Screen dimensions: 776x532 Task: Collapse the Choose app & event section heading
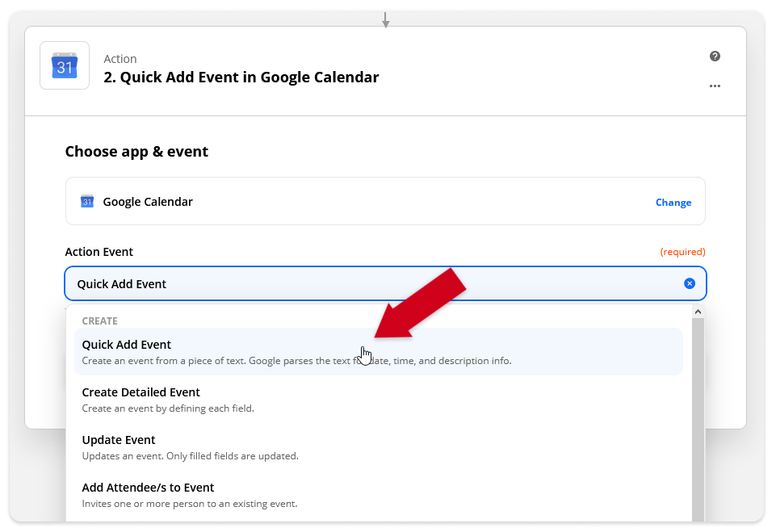(x=136, y=152)
